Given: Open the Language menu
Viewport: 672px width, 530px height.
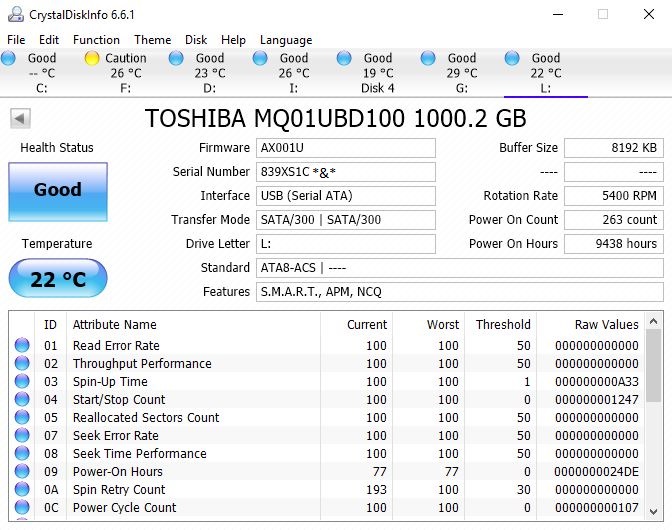Looking at the screenshot, I should (x=286, y=40).
